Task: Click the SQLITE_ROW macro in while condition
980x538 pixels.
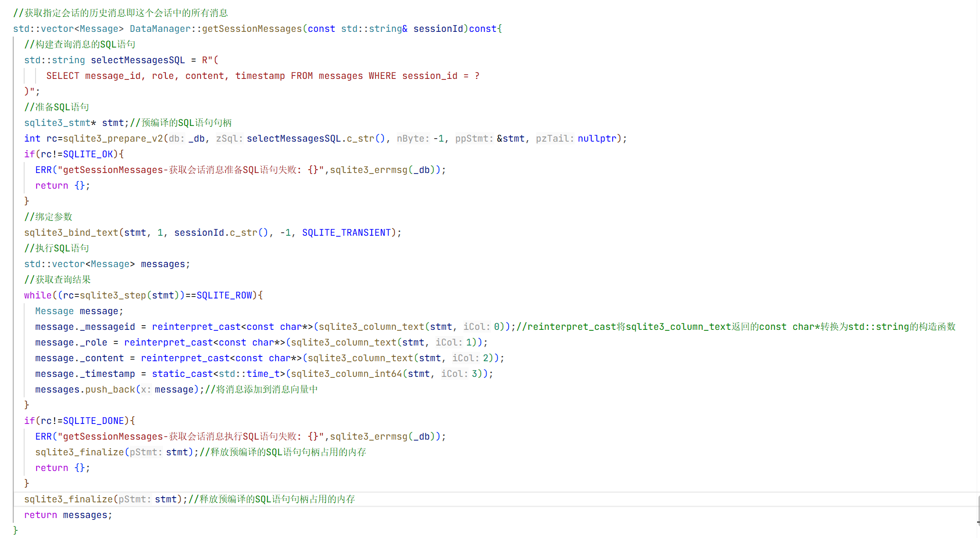Action: [x=224, y=295]
